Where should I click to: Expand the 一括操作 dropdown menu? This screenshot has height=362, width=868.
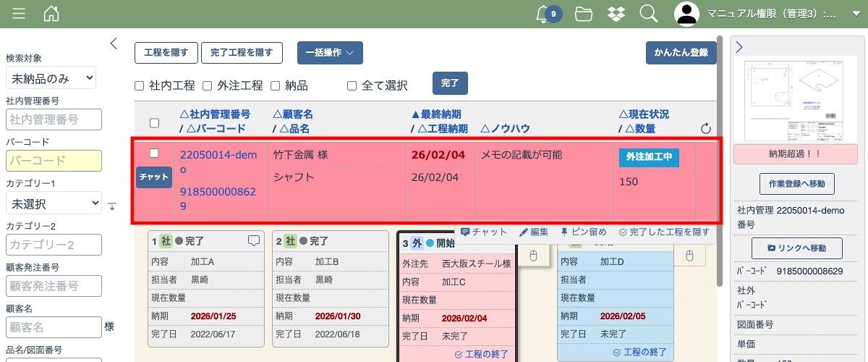(x=330, y=53)
